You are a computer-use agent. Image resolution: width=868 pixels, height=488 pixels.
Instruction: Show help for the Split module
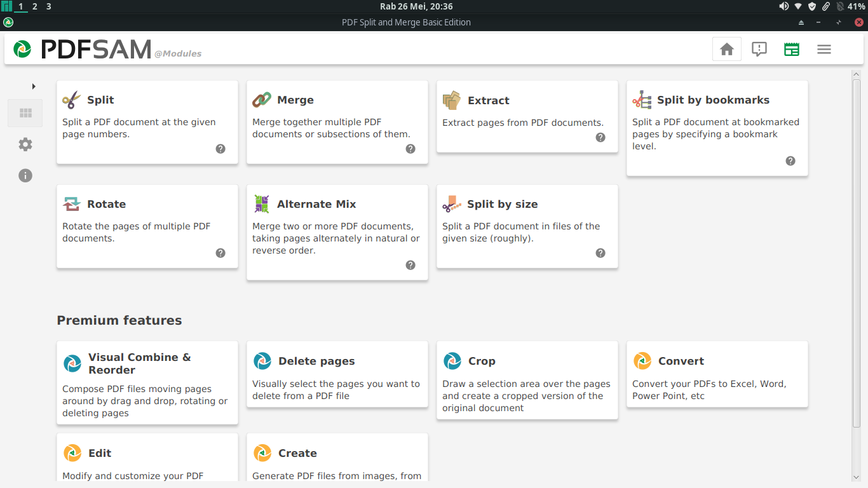point(220,149)
